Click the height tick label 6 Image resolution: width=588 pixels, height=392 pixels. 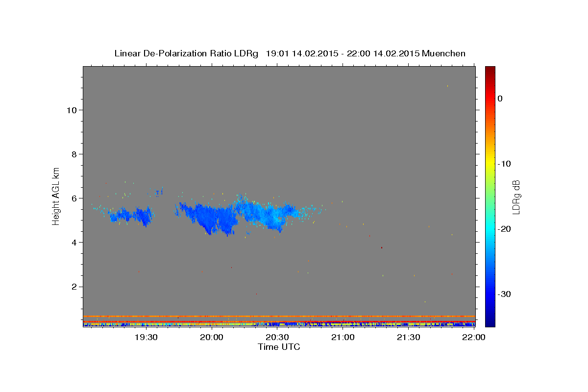73,198
